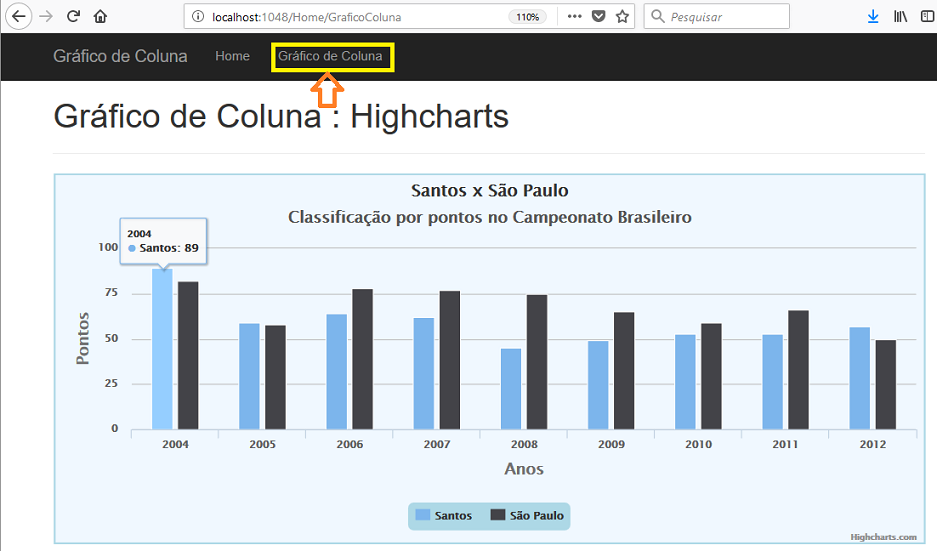The height and width of the screenshot is (551, 937).
Task: Click the 2008 x-axis label
Action: click(x=524, y=444)
